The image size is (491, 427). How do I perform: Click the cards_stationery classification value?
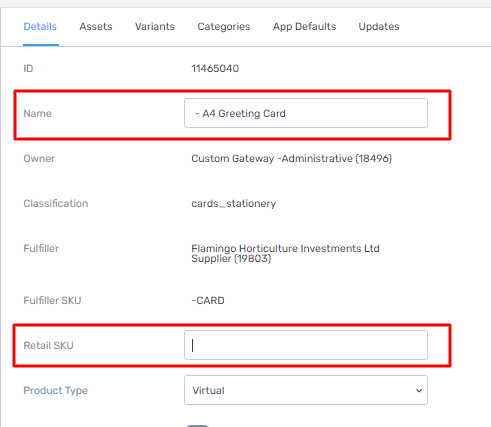234,203
